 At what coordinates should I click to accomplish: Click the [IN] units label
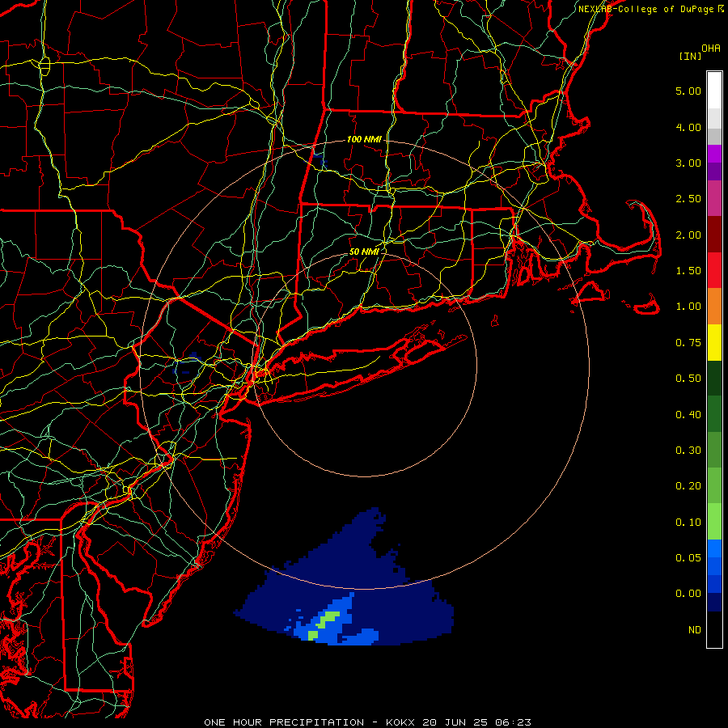[690, 56]
